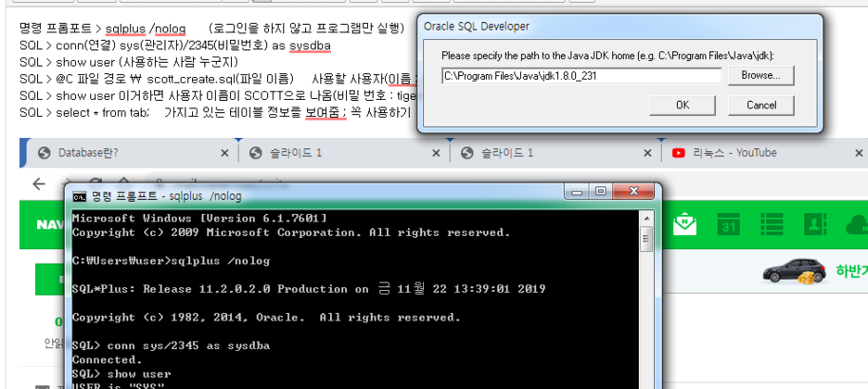Click the Java JDK home path field
This screenshot has height=389, width=868.
click(x=581, y=76)
